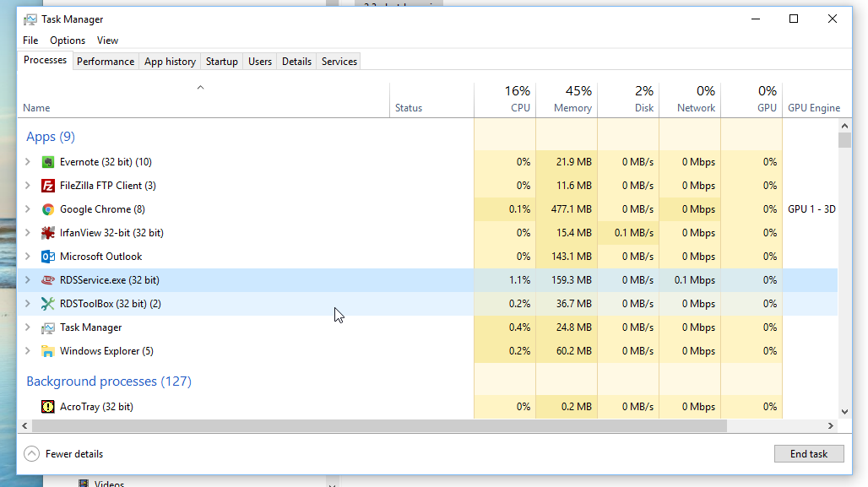Click the RDSToolBox tools icon

pyautogui.click(x=48, y=304)
